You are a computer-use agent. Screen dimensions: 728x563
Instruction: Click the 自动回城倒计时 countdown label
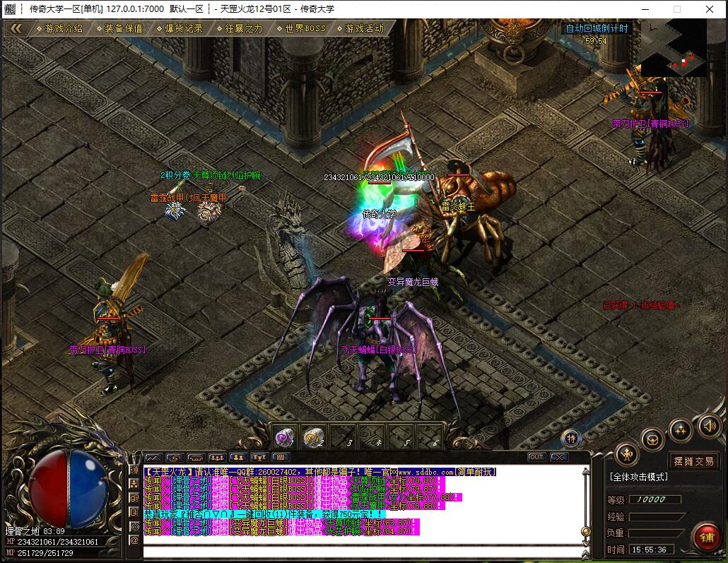coord(597,29)
